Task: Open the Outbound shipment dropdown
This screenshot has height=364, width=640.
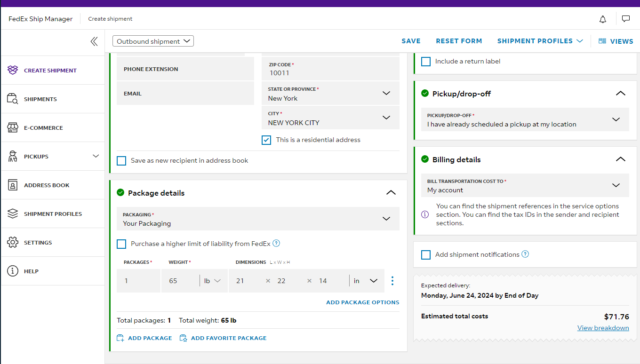Action: [153, 41]
